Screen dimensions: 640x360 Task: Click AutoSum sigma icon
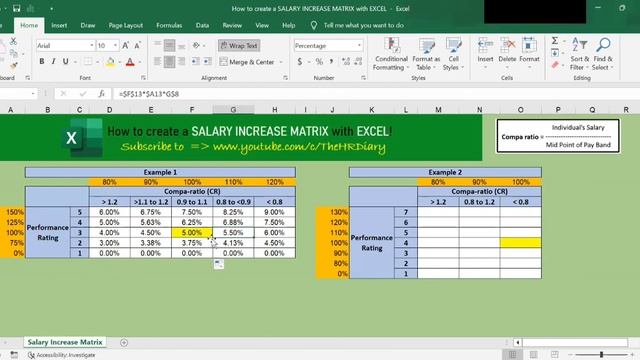[x=555, y=41]
